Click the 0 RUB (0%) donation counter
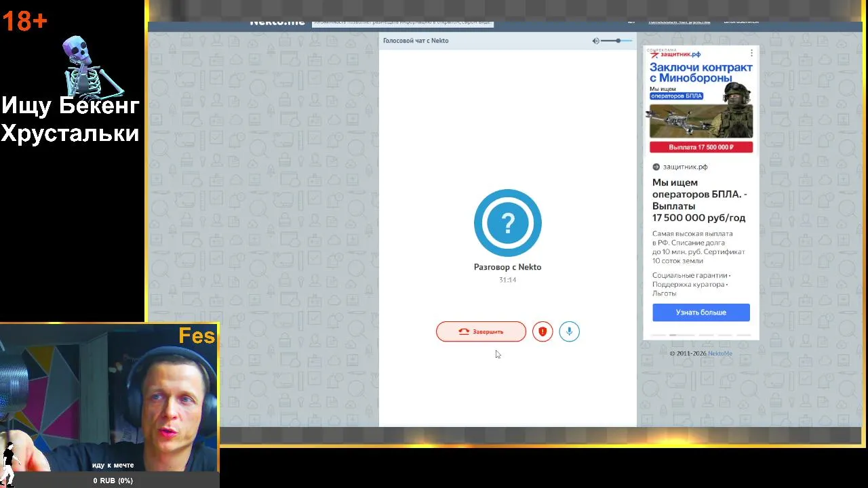868x488 pixels. point(113,481)
